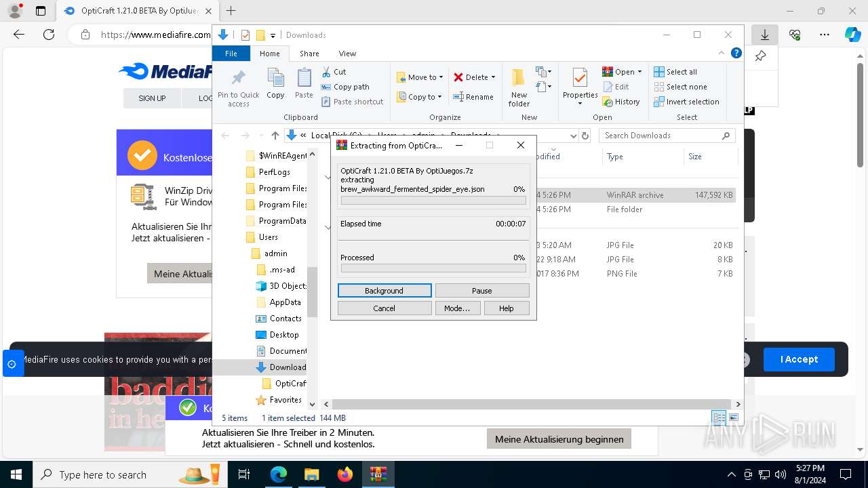Click Select all in ribbon
The width and height of the screenshot is (868, 488).
[x=675, y=72]
